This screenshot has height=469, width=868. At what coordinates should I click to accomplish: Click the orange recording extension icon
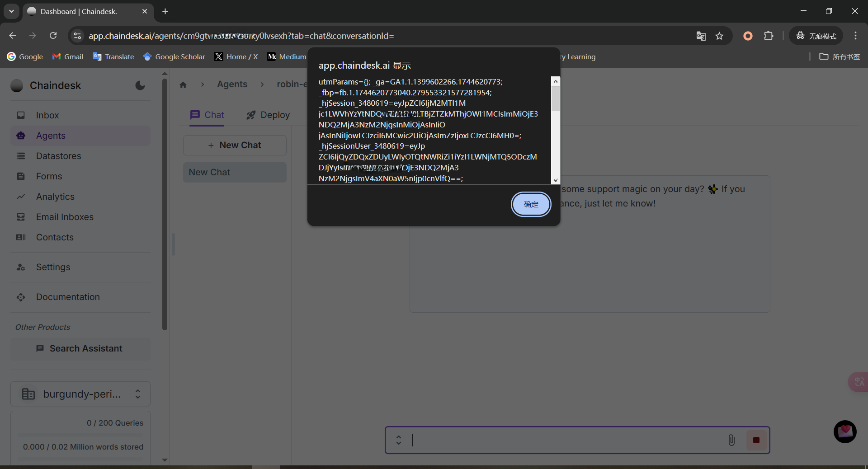point(748,36)
